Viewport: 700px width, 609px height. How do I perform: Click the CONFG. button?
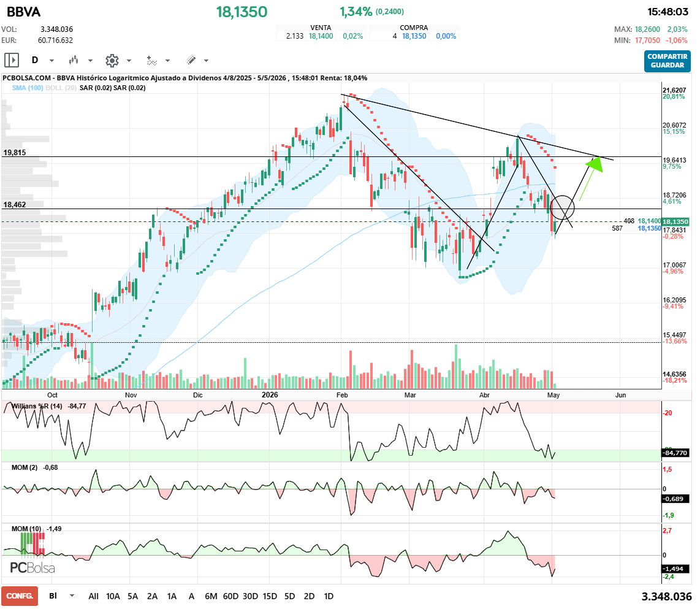[20, 596]
